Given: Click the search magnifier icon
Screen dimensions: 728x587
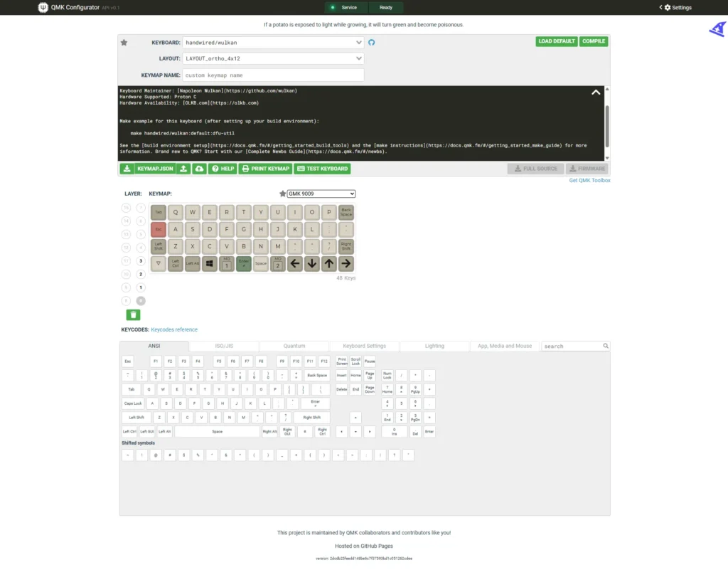Looking at the screenshot, I should [x=606, y=346].
